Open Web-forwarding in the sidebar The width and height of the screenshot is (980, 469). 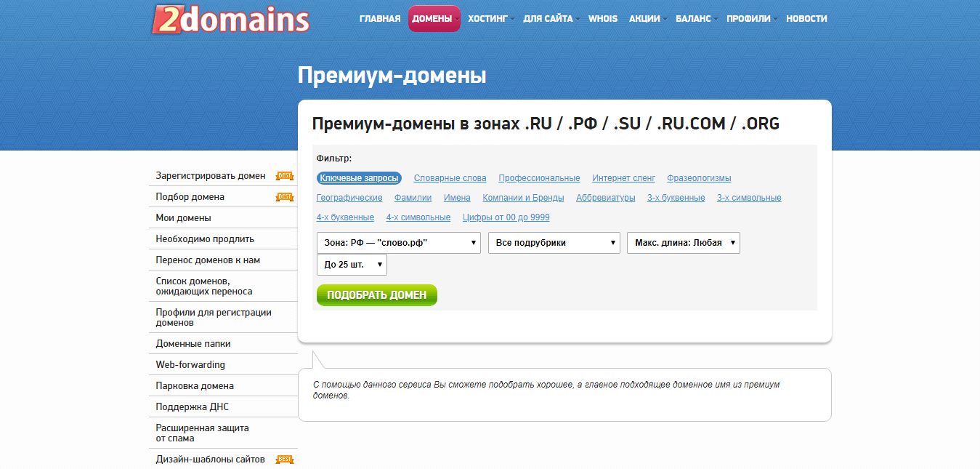(190, 365)
